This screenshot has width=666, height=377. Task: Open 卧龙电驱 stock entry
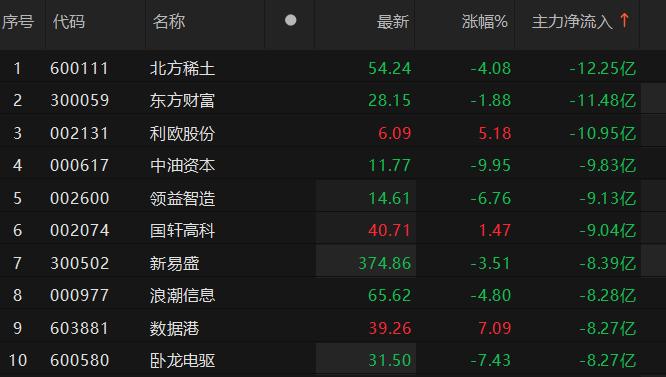(182, 360)
